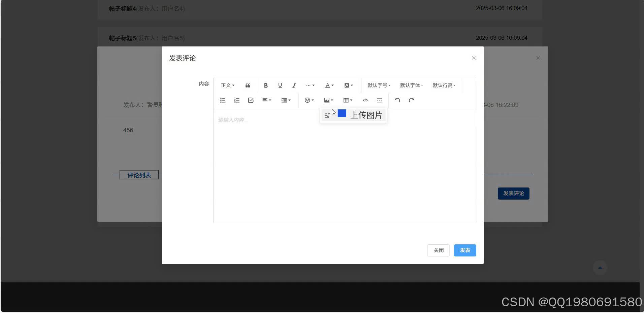This screenshot has width=644, height=313.
Task: Open the emoji picker
Action: pos(309,100)
